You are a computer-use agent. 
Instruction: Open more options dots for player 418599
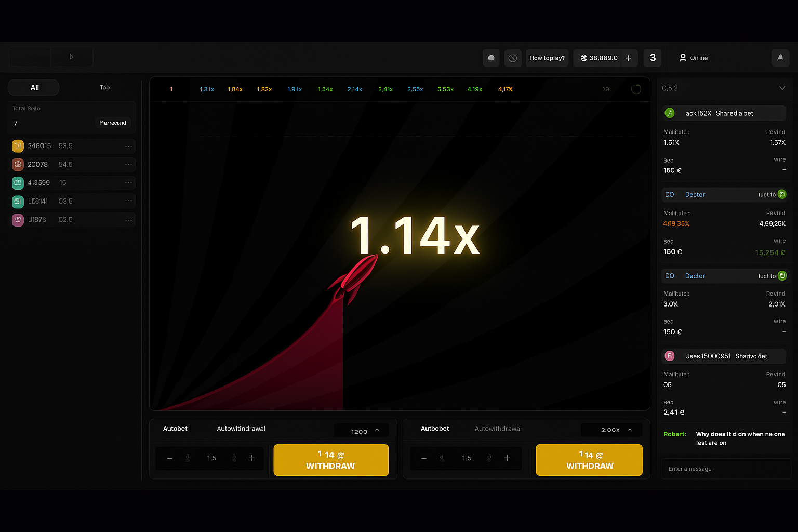(x=128, y=182)
